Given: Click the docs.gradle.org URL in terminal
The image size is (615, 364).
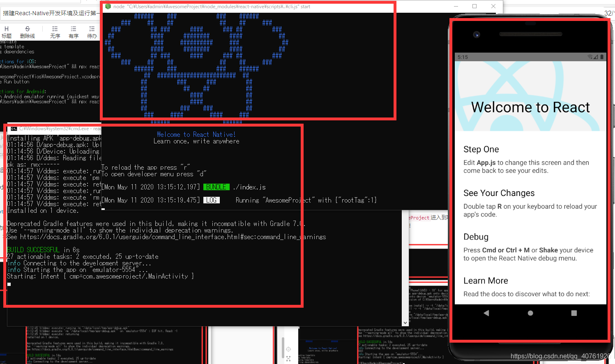Looking at the screenshot, I should click(173, 237).
